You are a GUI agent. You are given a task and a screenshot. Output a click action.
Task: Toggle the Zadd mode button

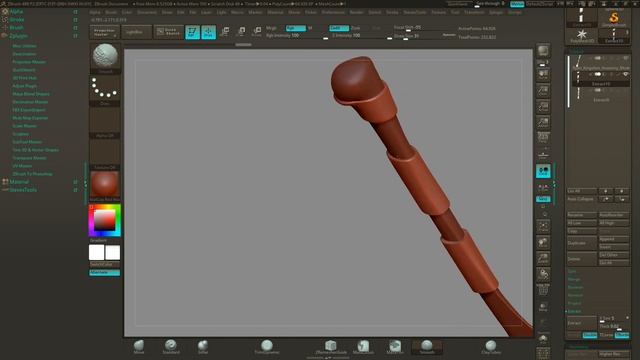pyautogui.click(x=339, y=28)
